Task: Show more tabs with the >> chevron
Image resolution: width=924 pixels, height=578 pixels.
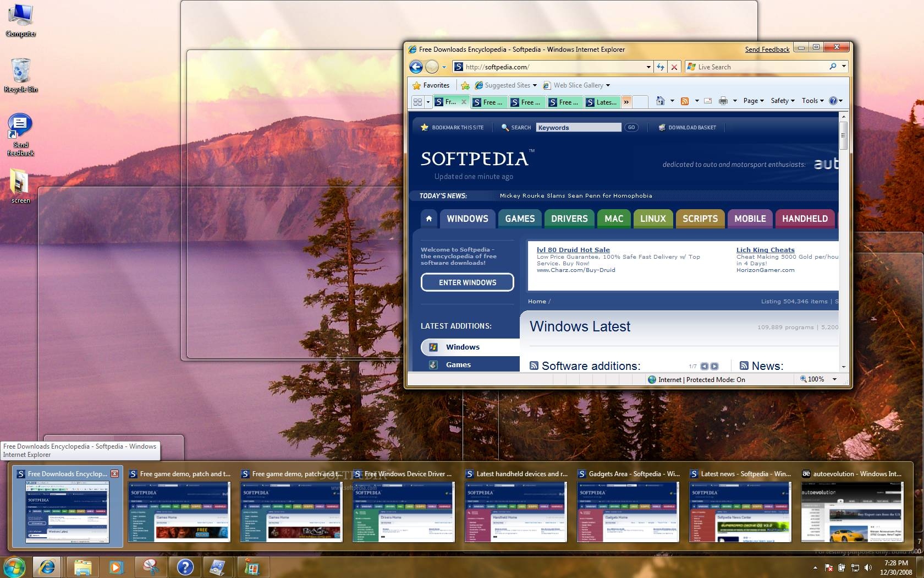Action: click(626, 102)
